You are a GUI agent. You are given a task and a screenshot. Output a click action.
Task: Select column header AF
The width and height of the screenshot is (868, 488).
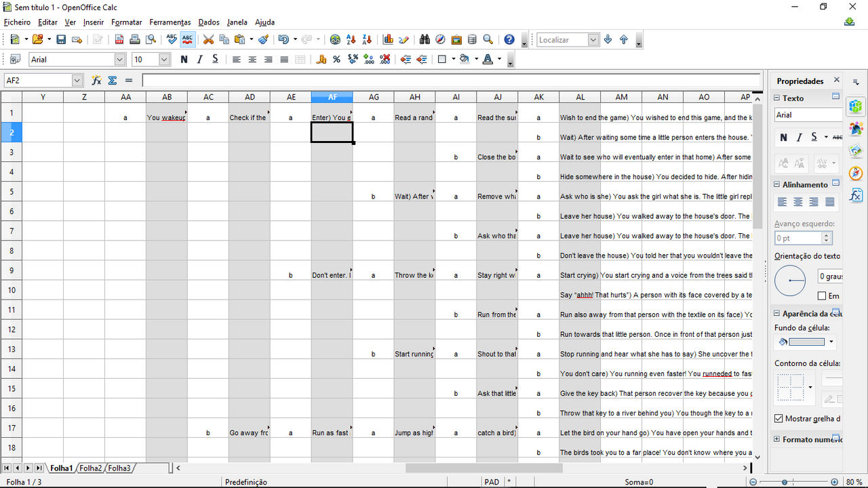332,97
